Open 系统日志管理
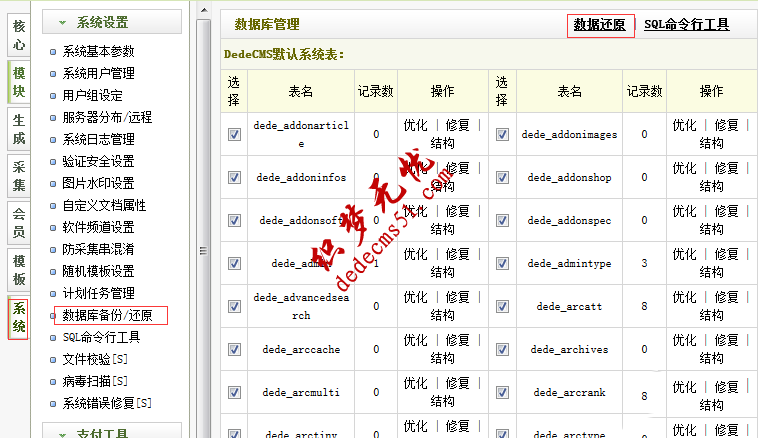The height and width of the screenshot is (438, 758). [x=98, y=139]
